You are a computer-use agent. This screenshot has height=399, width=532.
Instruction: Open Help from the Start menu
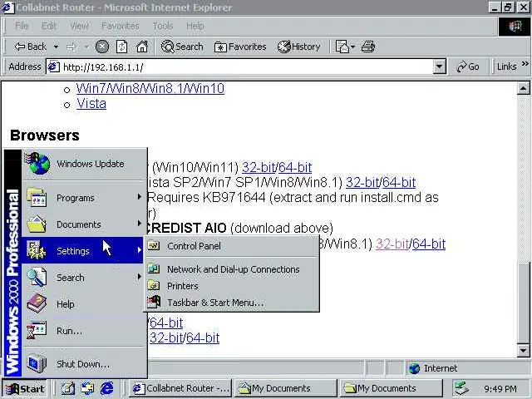click(84, 304)
